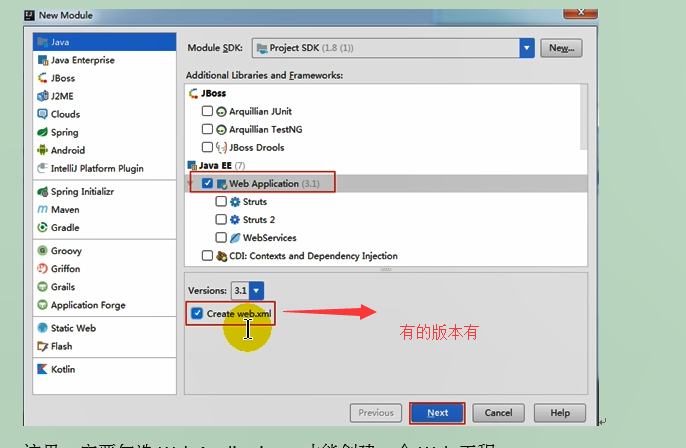Open the Clouds module type icon
The height and width of the screenshot is (448, 686).
click(x=42, y=114)
